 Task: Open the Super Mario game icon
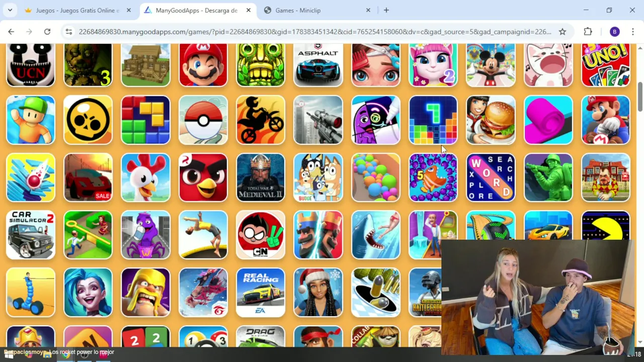click(203, 64)
